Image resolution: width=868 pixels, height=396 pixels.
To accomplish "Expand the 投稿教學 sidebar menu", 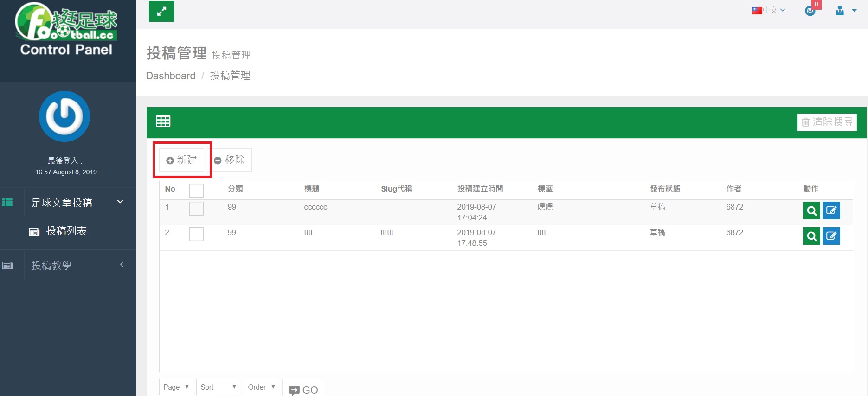I will pyautogui.click(x=122, y=265).
